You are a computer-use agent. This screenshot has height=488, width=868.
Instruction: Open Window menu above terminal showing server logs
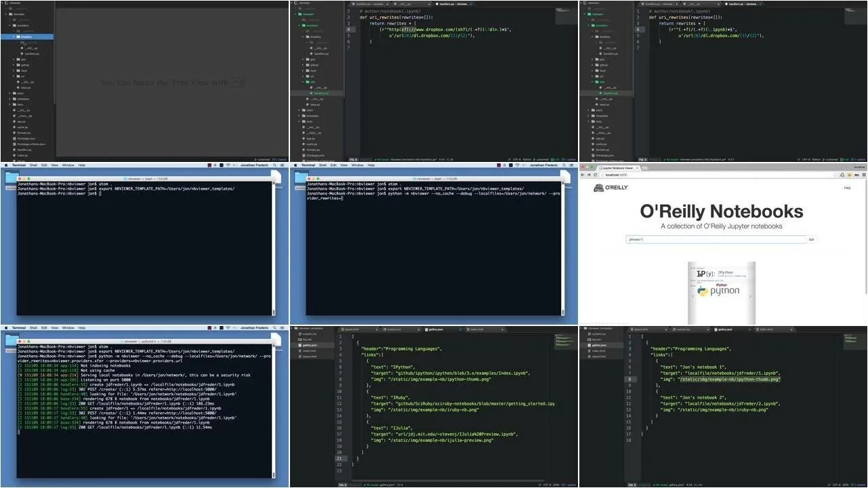click(x=68, y=327)
